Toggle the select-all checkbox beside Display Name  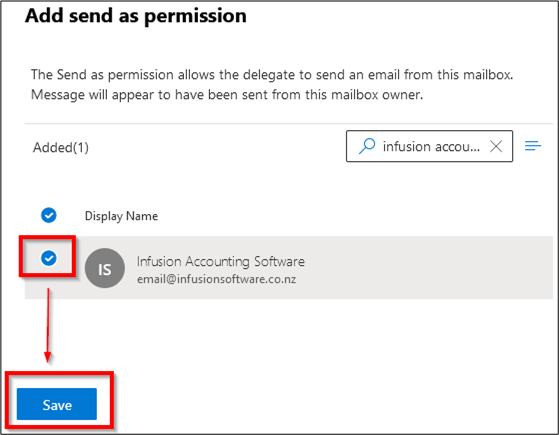[x=48, y=215]
